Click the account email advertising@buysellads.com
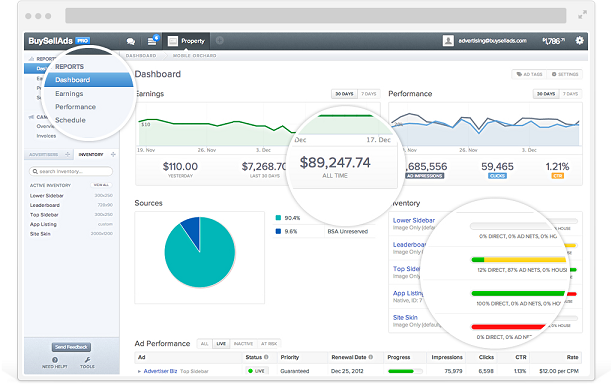612x384 pixels. (x=493, y=41)
